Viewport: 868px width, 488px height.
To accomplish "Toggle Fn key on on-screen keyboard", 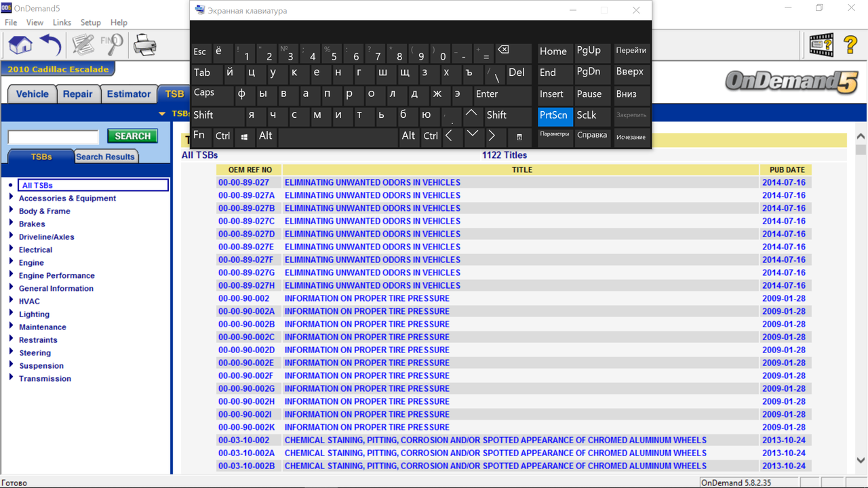I will pos(201,136).
